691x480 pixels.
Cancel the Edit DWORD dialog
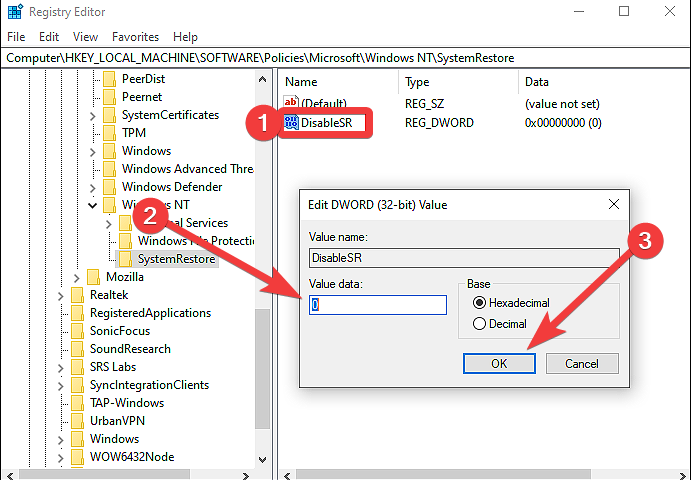click(x=582, y=364)
